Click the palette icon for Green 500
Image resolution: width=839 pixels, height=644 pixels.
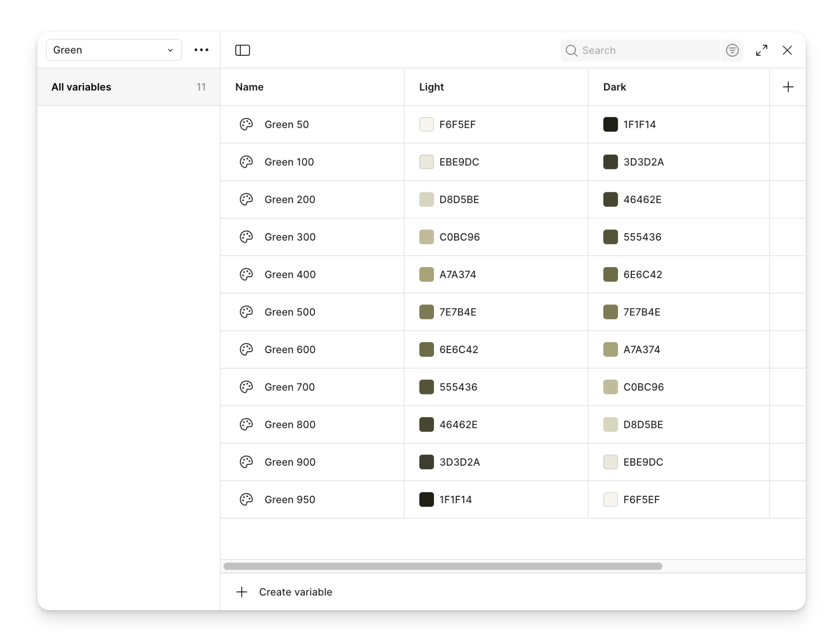point(246,312)
